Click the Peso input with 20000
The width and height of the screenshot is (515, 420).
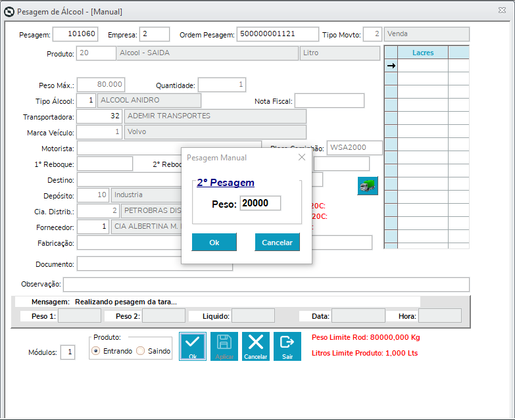click(260, 203)
